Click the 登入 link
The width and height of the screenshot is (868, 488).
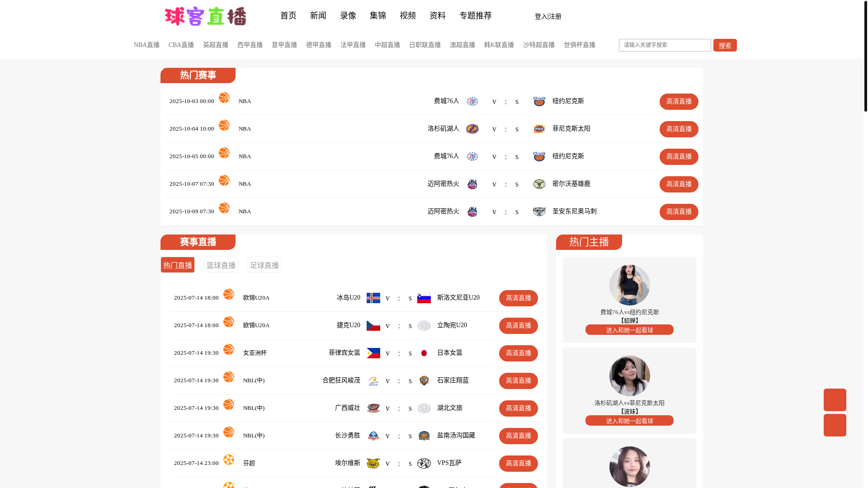coord(541,17)
